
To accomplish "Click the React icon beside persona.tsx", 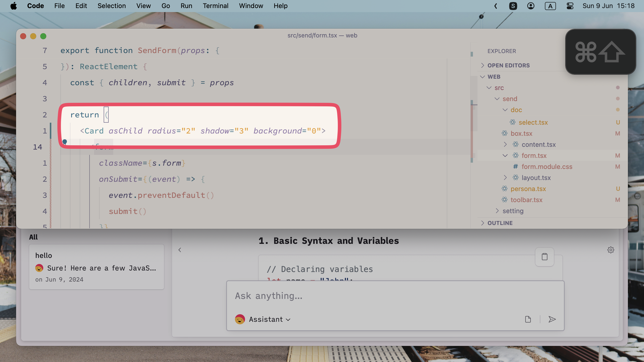I will point(504,189).
